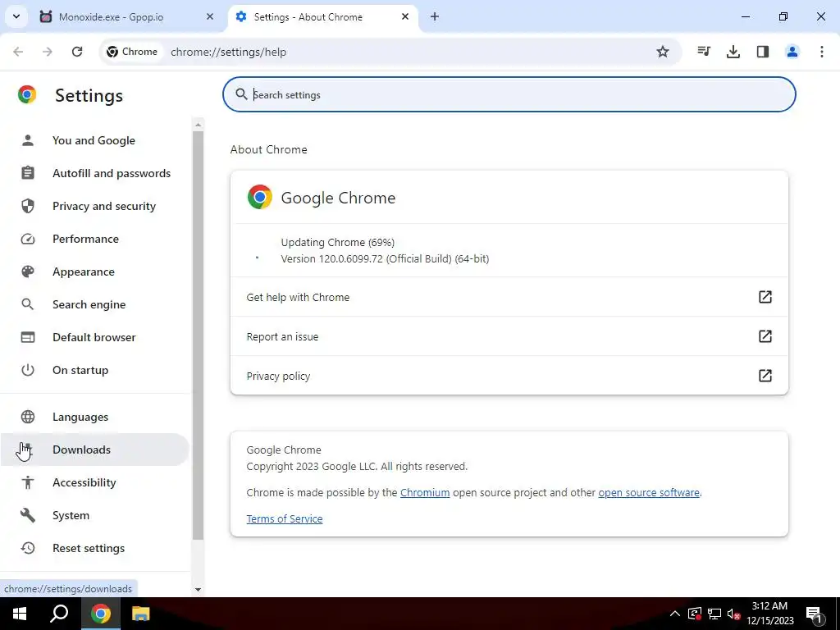Open the Privacy policy row
Viewport: 840px width, 630px height.
click(x=509, y=376)
